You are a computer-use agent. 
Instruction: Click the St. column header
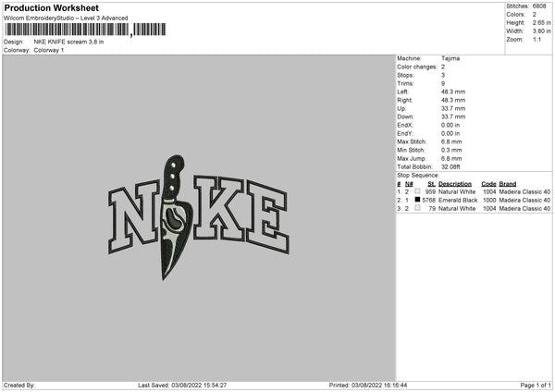pos(431,184)
